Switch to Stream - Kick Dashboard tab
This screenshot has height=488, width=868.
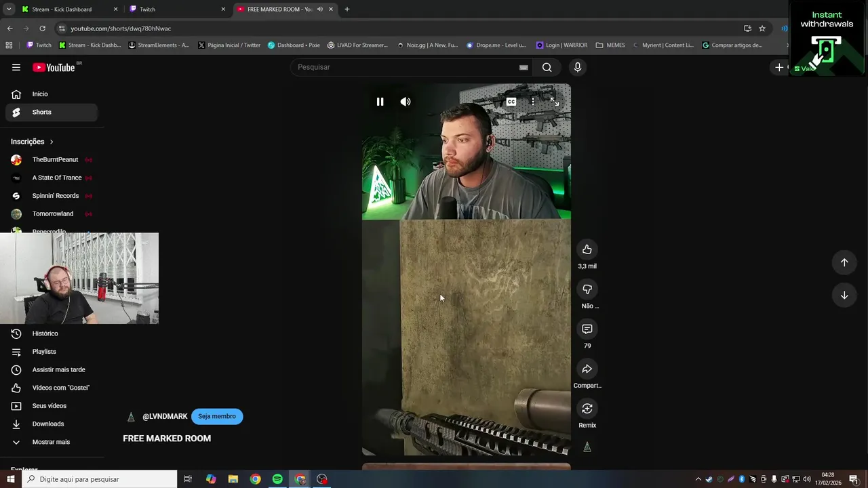click(68, 9)
